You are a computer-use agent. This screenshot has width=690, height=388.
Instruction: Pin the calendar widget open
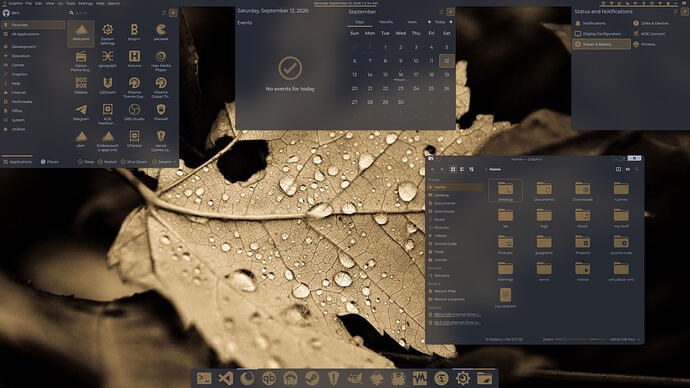(x=451, y=12)
